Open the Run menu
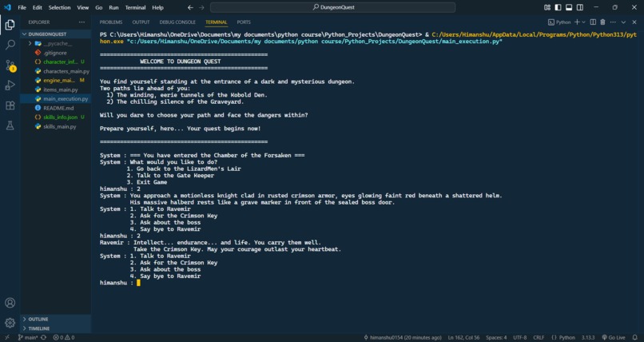Screen dimensions: 644x342 113,7
